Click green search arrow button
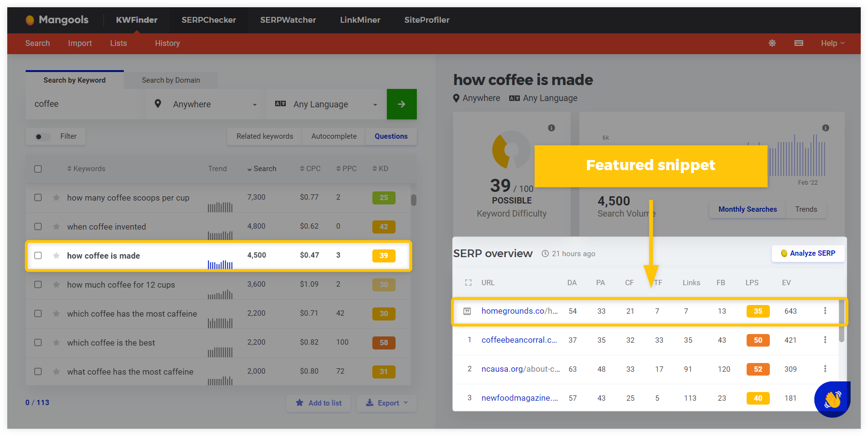868x436 pixels. click(x=401, y=104)
